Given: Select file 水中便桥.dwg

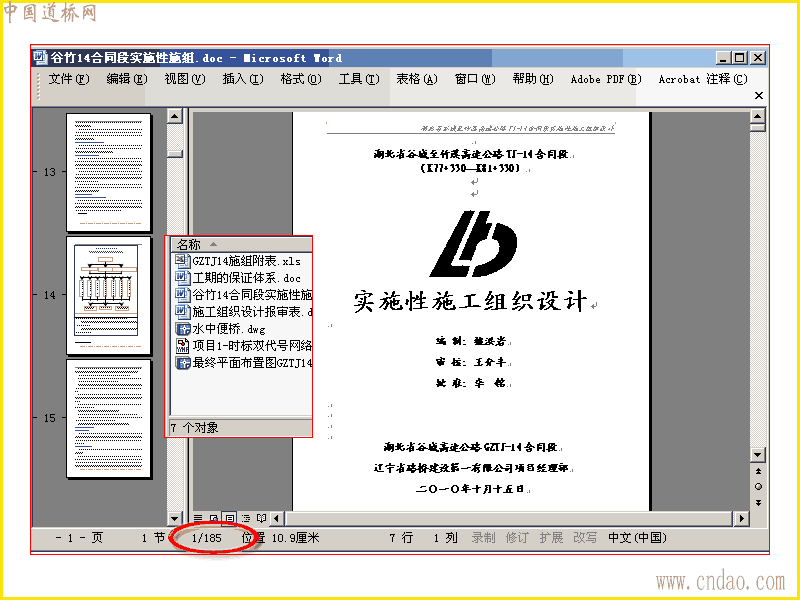Looking at the screenshot, I should tap(220, 329).
